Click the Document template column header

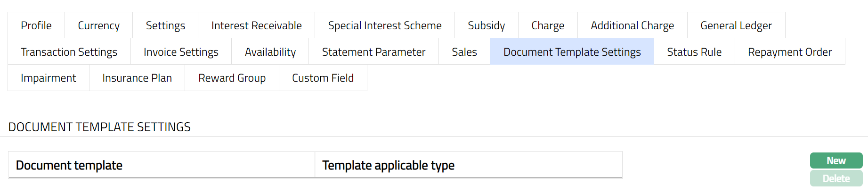(69, 165)
